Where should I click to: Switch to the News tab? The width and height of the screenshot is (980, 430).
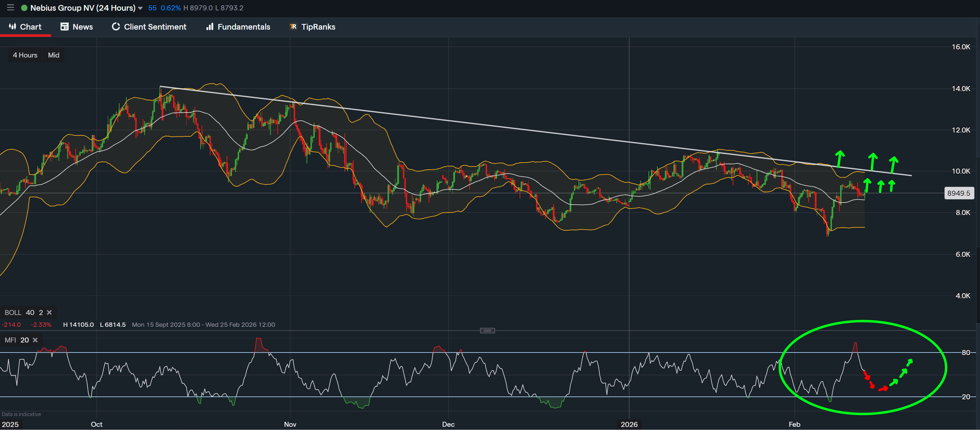click(x=82, y=27)
